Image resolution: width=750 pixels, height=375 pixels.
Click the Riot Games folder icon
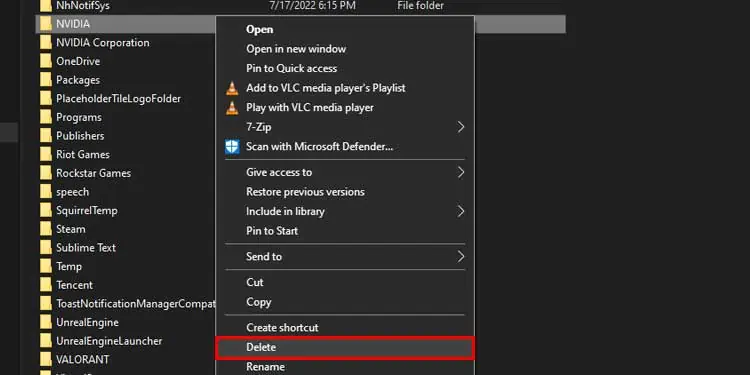pyautogui.click(x=45, y=154)
